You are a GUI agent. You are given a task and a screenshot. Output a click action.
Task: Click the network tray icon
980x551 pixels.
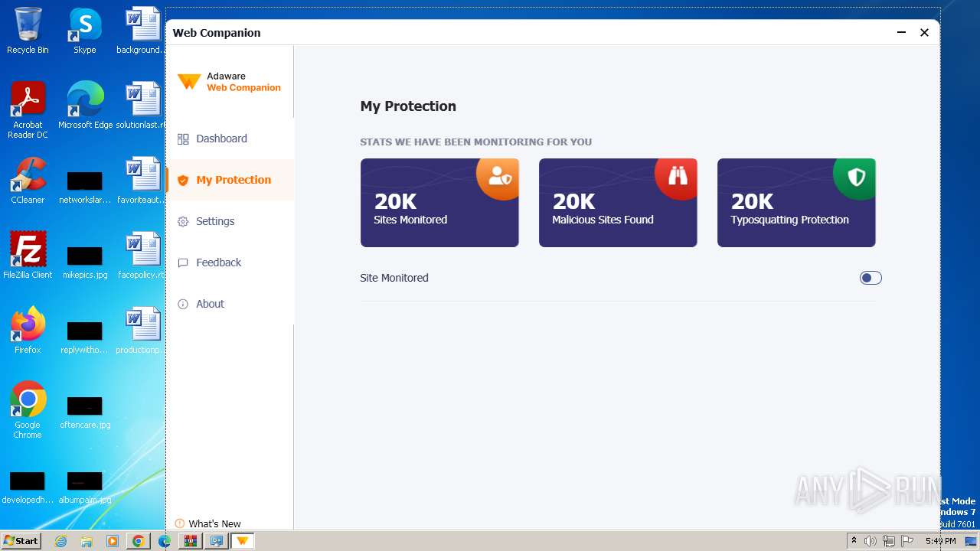(889, 541)
